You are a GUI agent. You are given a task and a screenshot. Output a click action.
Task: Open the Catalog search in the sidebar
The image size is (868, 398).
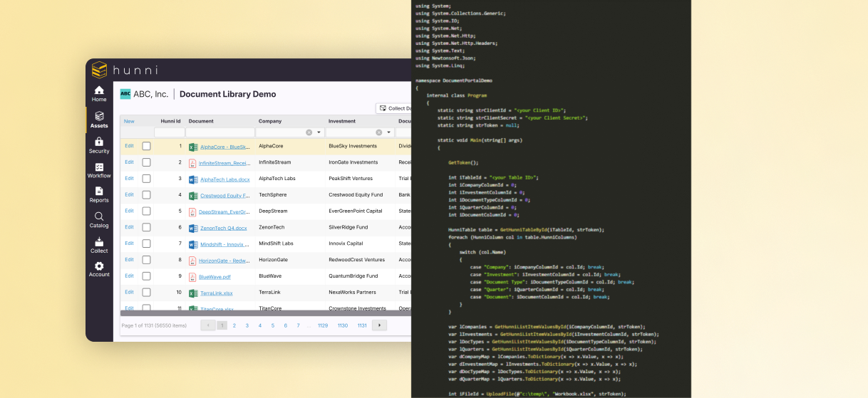pyautogui.click(x=99, y=220)
